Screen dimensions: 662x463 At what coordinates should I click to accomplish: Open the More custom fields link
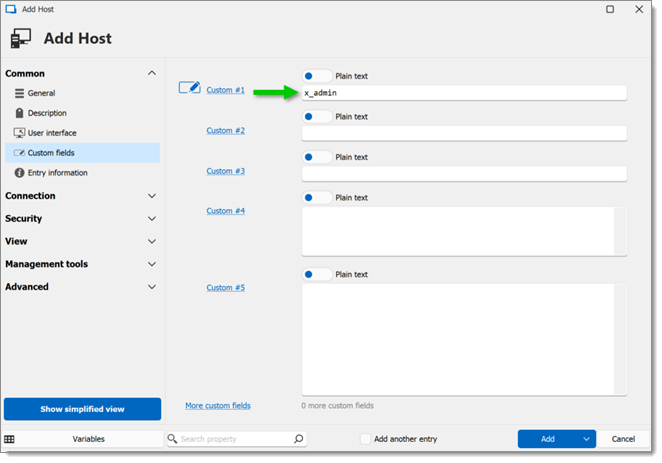tap(218, 406)
